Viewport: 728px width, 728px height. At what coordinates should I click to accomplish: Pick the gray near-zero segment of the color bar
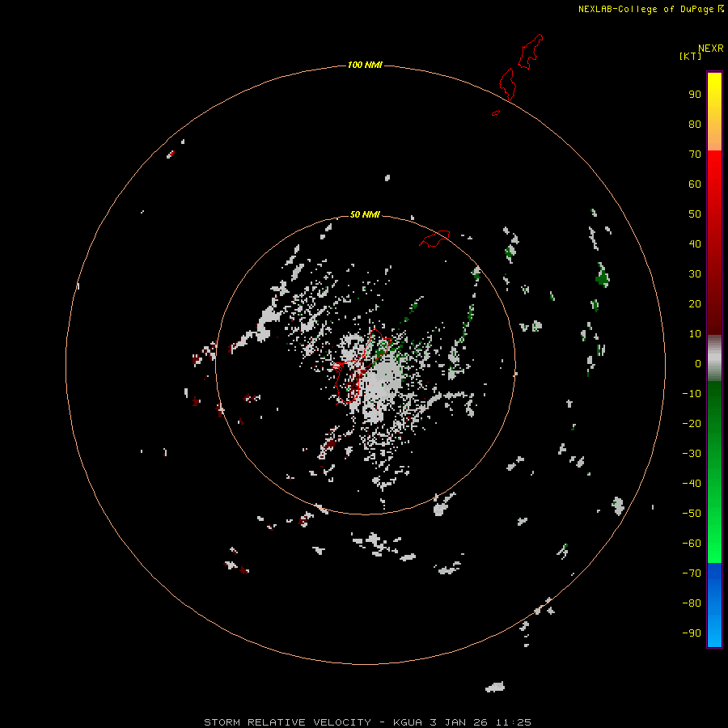click(714, 358)
